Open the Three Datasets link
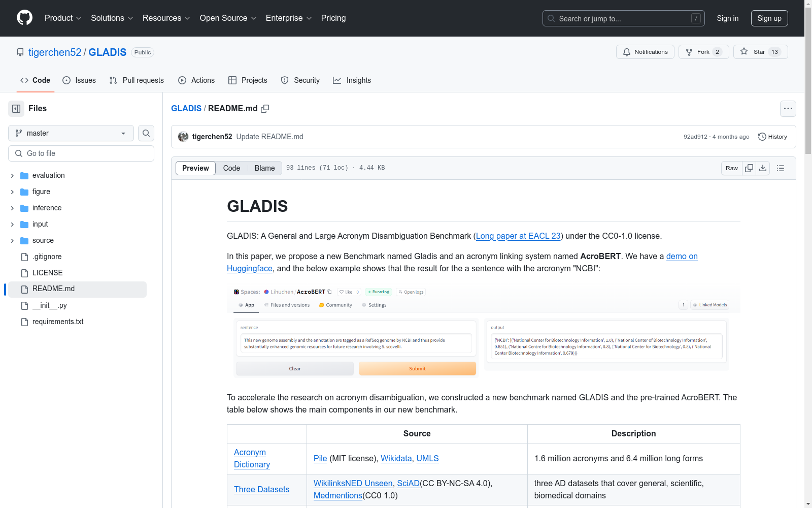 [261, 490]
